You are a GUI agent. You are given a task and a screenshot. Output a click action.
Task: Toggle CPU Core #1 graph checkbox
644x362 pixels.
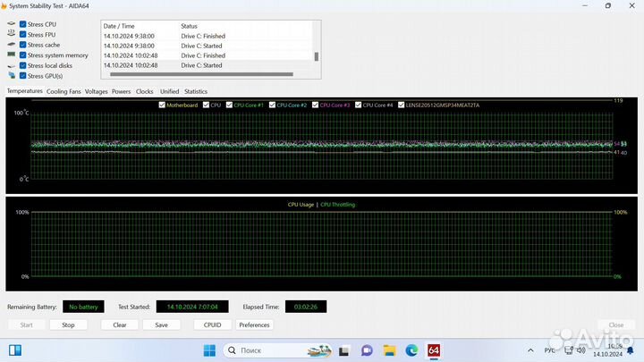click(x=229, y=105)
